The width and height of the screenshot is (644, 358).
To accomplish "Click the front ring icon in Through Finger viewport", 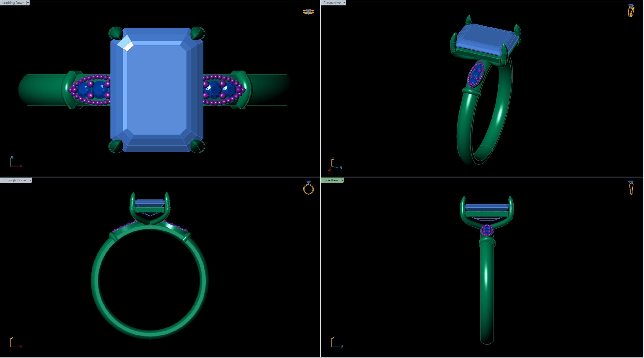I will [308, 188].
